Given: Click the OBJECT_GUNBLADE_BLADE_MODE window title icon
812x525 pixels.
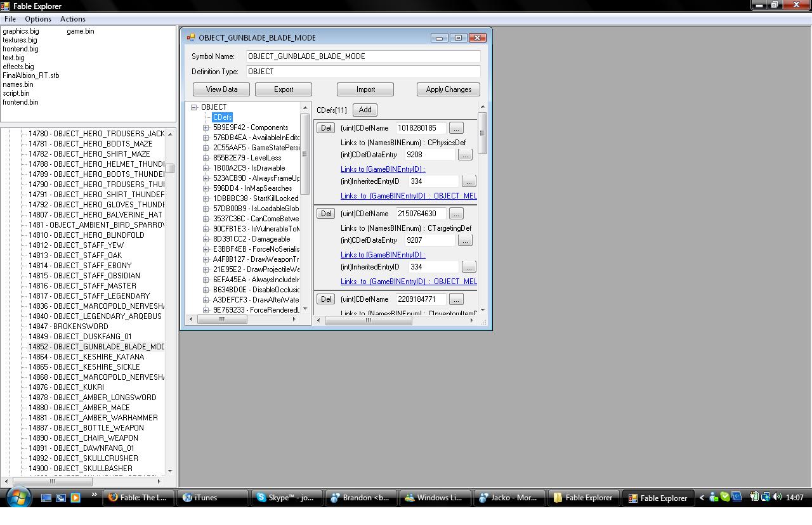Looking at the screenshot, I should [x=190, y=38].
